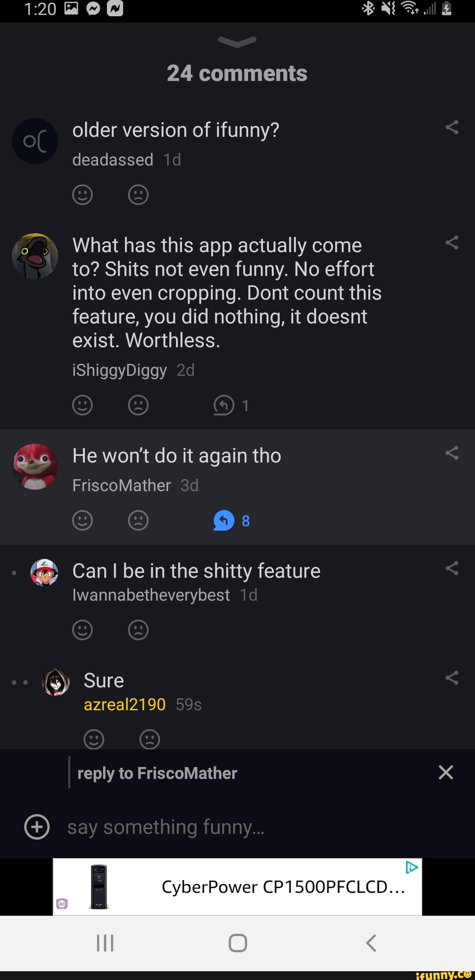Open Iwannabetheverybest's profile name
Screen dimensions: 475x980
coord(151,595)
